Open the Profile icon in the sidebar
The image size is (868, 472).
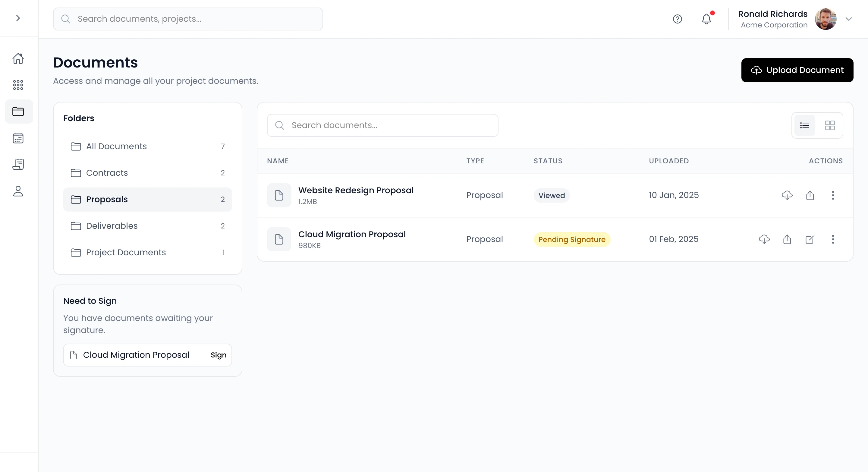point(18,191)
